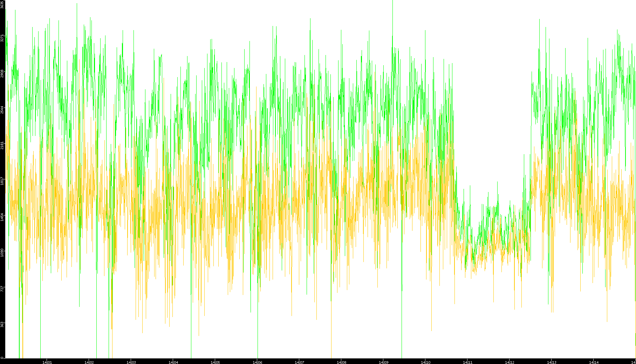Click the 14:01 time label
This screenshot has height=364, width=636.
tap(47, 362)
